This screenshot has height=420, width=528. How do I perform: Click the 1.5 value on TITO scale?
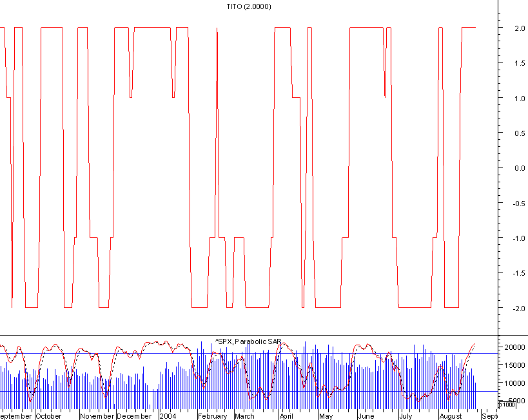[x=520, y=64]
